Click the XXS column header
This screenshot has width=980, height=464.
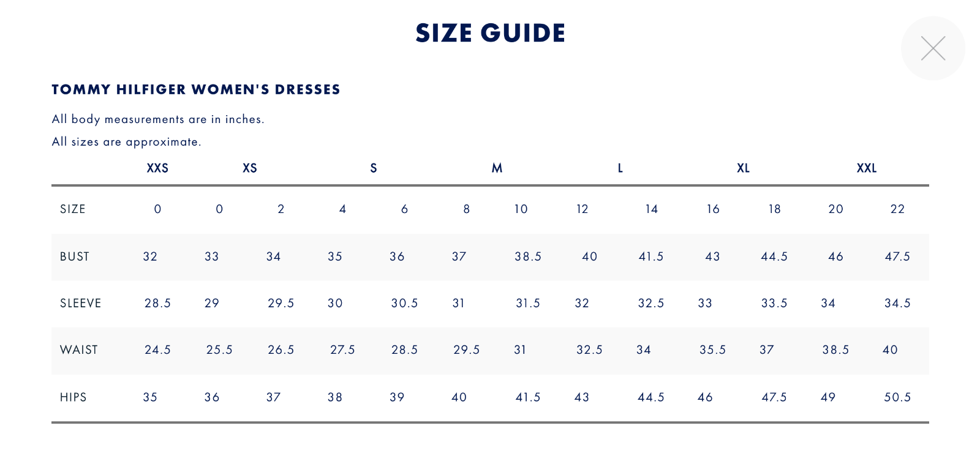(157, 168)
